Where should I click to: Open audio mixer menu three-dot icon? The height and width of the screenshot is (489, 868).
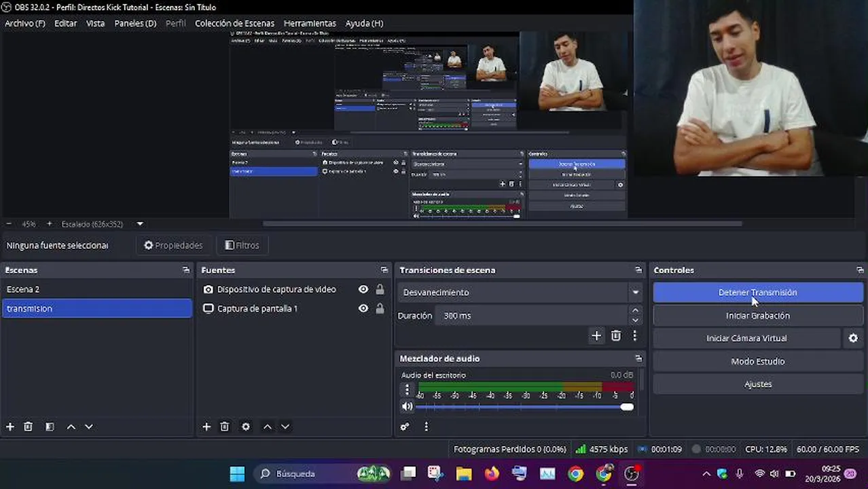(426, 427)
